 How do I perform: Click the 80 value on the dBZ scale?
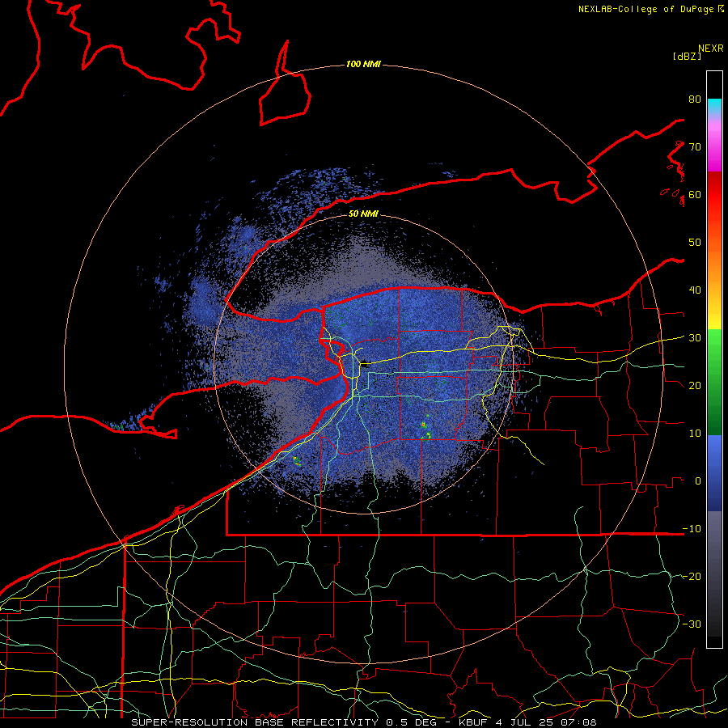click(x=695, y=99)
